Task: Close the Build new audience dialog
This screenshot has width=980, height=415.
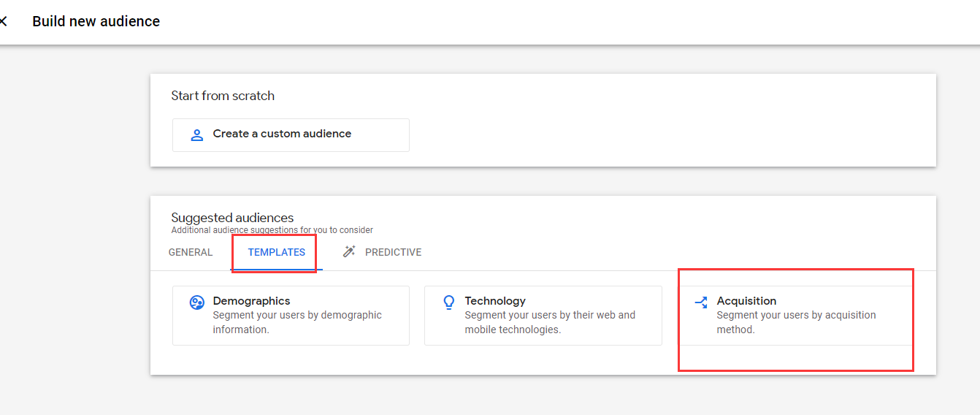Action: [x=3, y=21]
